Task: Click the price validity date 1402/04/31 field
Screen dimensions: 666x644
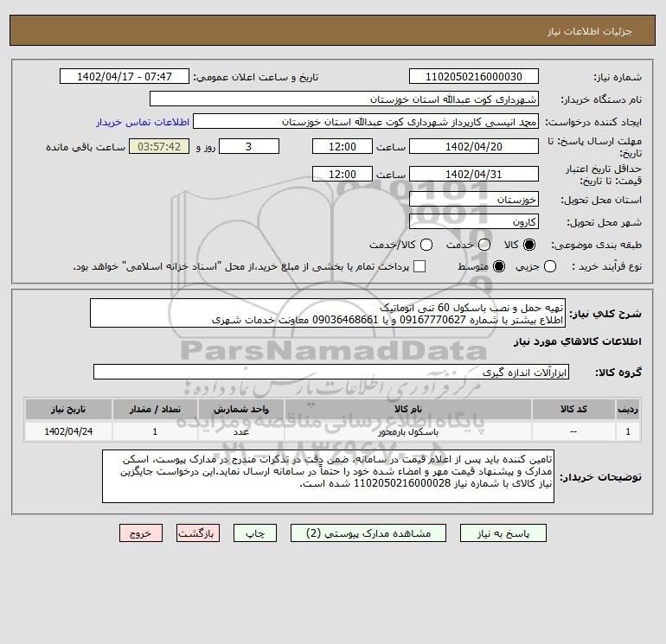Action: point(474,174)
